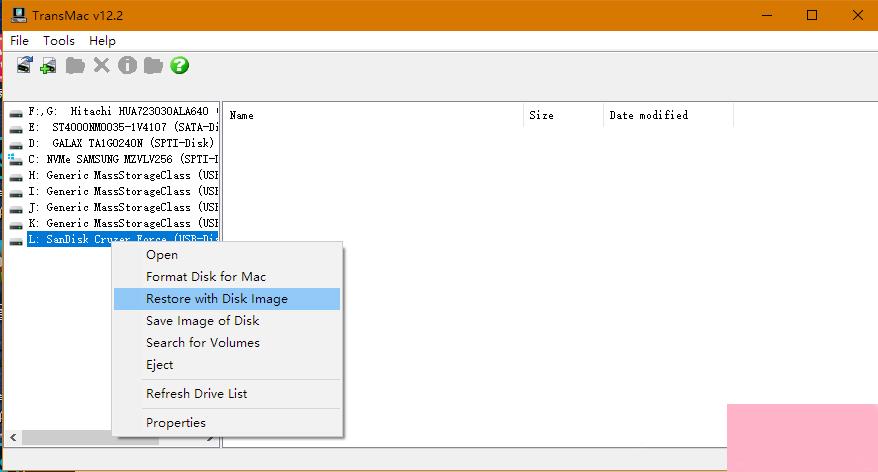Click the drive icon beside E: ST4000NM0035
Viewport: 878px width, 472px height.
pyautogui.click(x=16, y=128)
